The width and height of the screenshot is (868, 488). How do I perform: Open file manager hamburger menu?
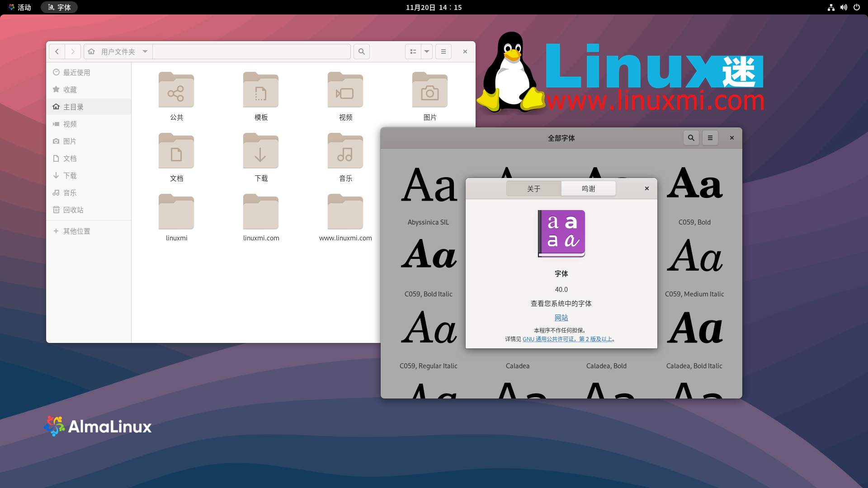pos(443,52)
